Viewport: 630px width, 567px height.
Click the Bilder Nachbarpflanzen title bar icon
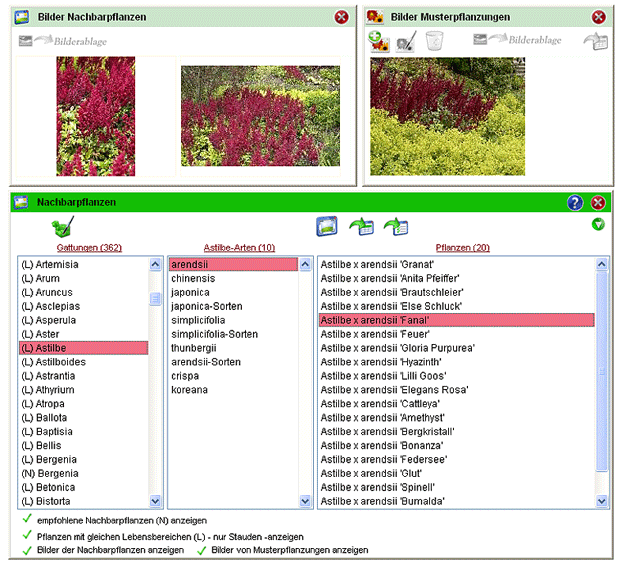pos(21,17)
